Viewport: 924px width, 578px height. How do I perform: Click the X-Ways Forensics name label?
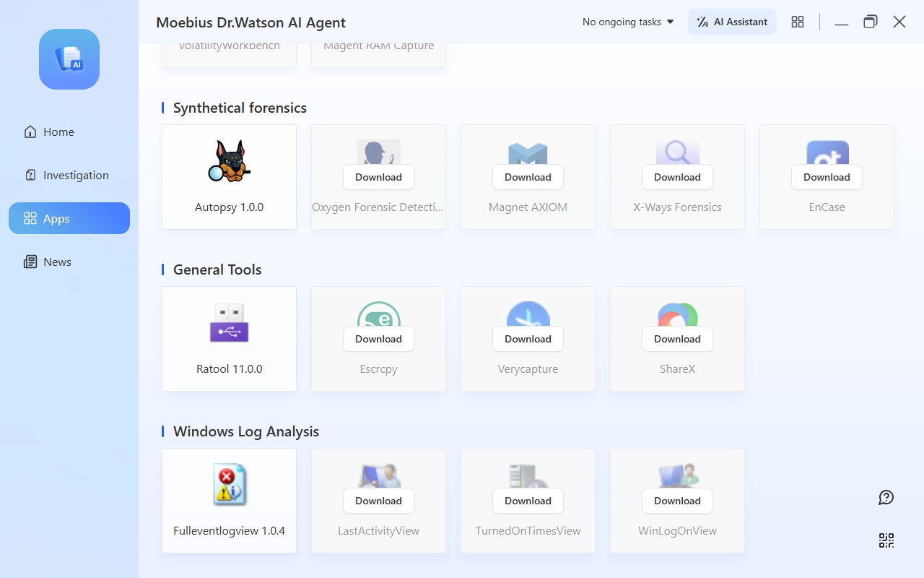pos(677,207)
